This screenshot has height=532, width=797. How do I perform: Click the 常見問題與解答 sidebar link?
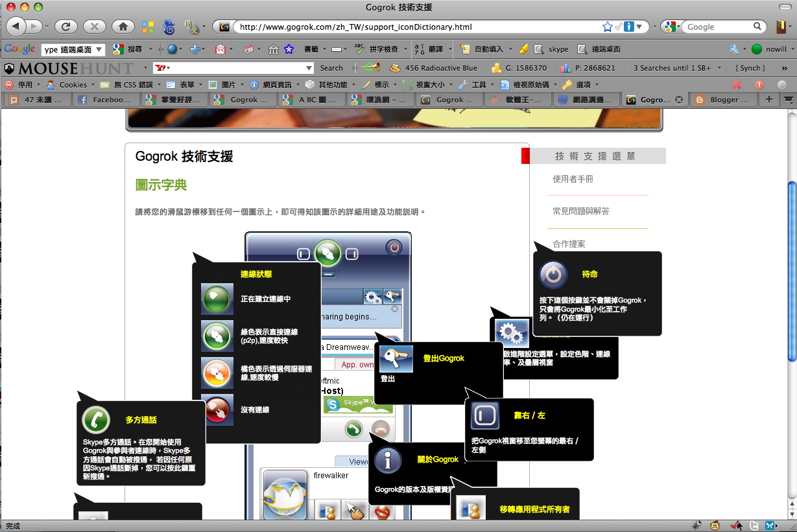[x=581, y=211]
